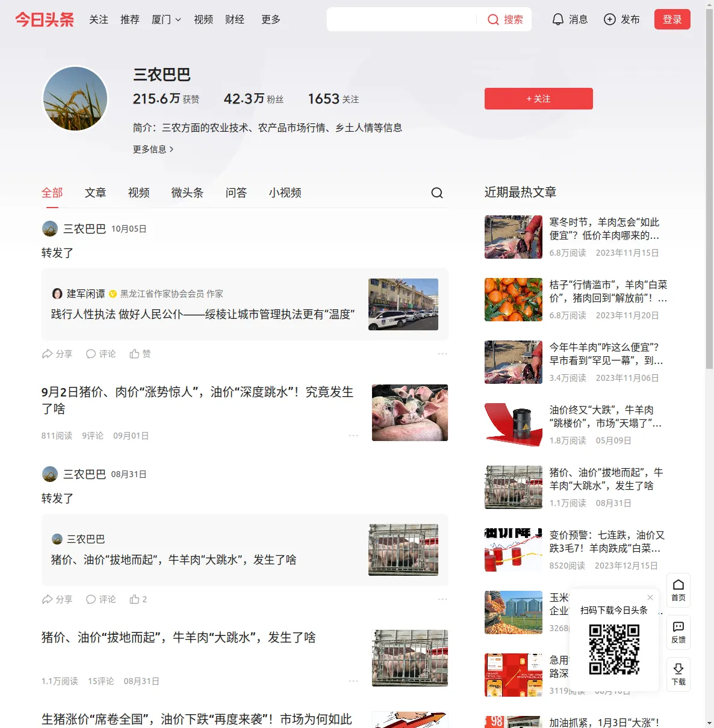Open 生猪涨价"席卷全国" article
The width and height of the screenshot is (714, 728).
tap(197, 719)
